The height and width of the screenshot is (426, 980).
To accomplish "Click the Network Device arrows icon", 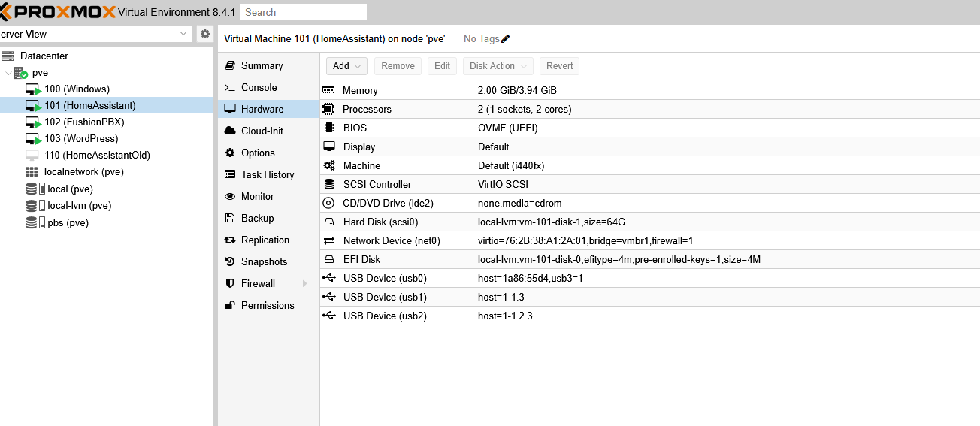I will click(329, 240).
